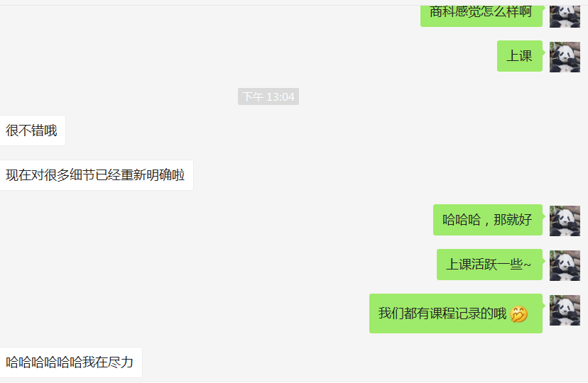Select the white 很不错哦 message bubble
Viewport: 588px width, 383px height.
tap(33, 131)
